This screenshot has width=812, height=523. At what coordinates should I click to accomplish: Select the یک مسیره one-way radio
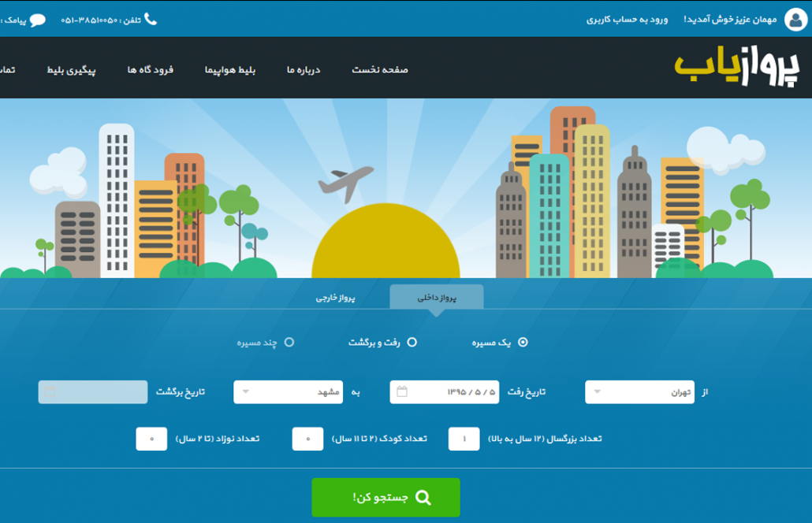tap(523, 343)
